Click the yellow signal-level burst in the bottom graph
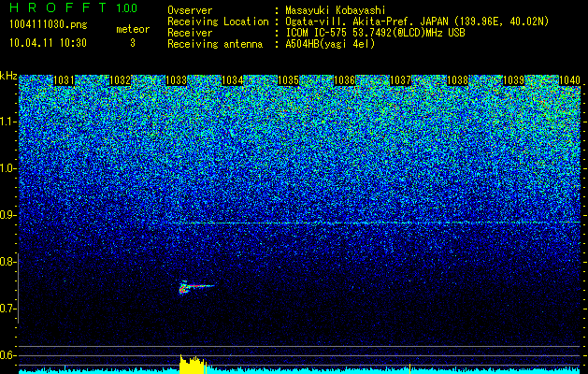The image size is (588, 374). point(193,364)
